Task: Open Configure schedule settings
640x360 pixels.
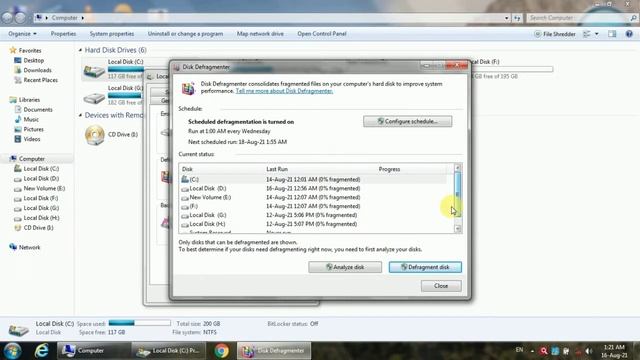Action: pyautogui.click(x=407, y=121)
